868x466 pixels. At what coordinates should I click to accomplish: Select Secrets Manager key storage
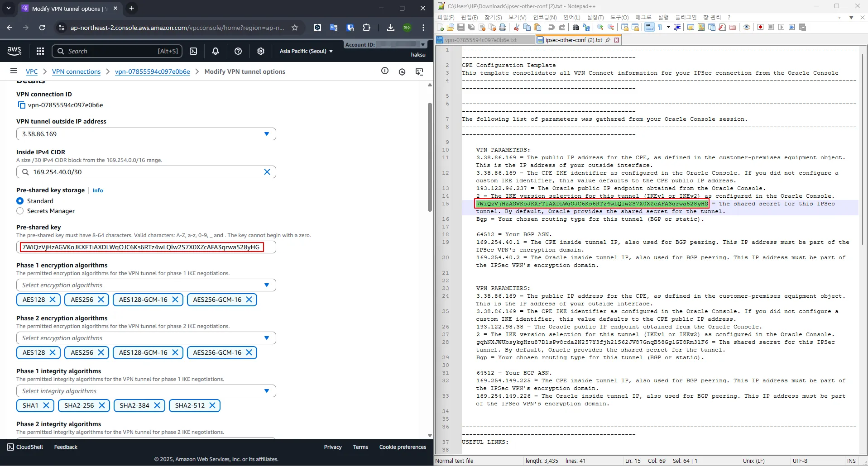coord(20,211)
